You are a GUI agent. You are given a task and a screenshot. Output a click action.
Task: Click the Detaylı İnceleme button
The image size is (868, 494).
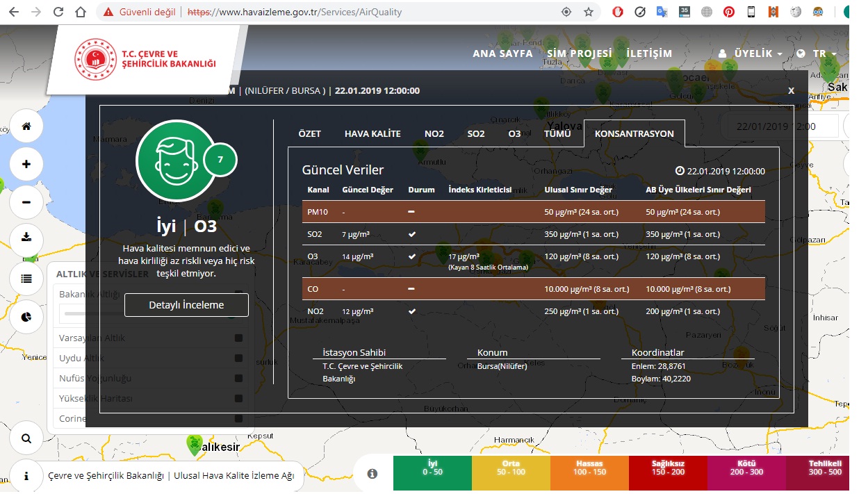[x=186, y=305]
